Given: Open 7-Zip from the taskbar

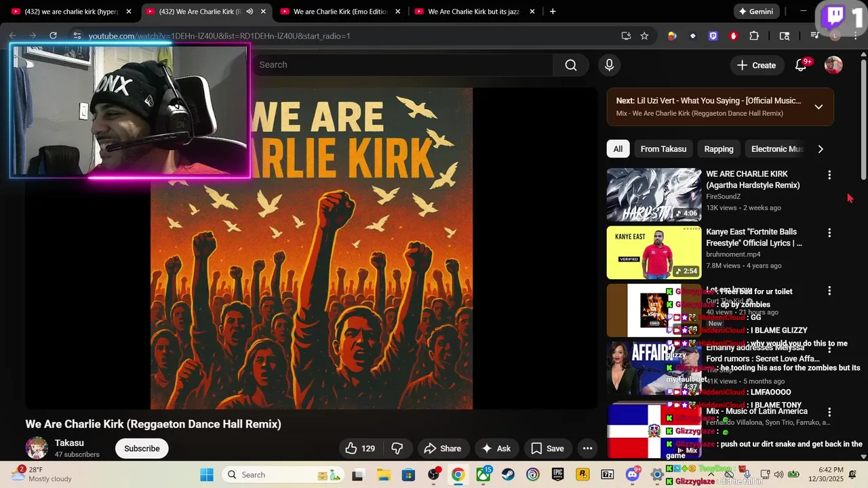Looking at the screenshot, I should coord(608,474).
